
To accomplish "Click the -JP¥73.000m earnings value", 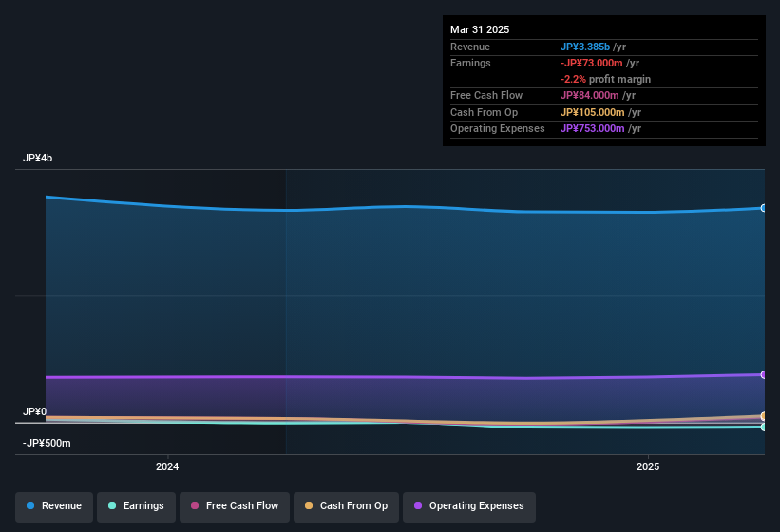I will pyautogui.click(x=592, y=63).
